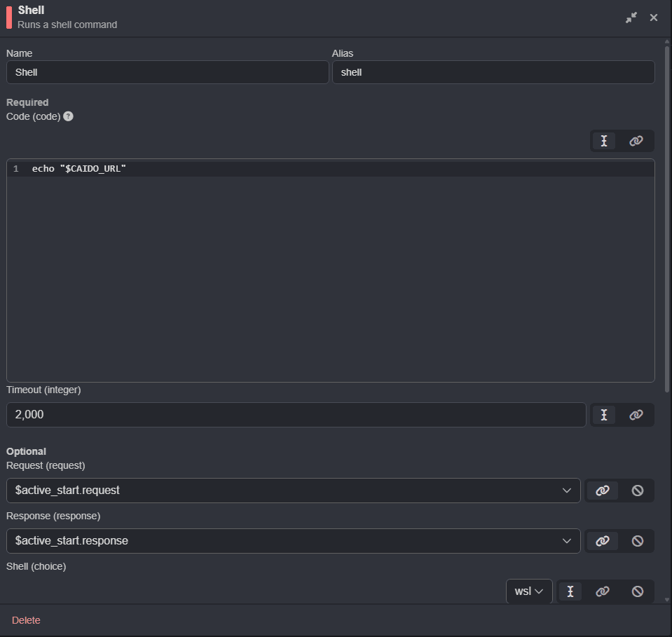
Task: Click the link icon beside Timeout field
Action: click(636, 415)
